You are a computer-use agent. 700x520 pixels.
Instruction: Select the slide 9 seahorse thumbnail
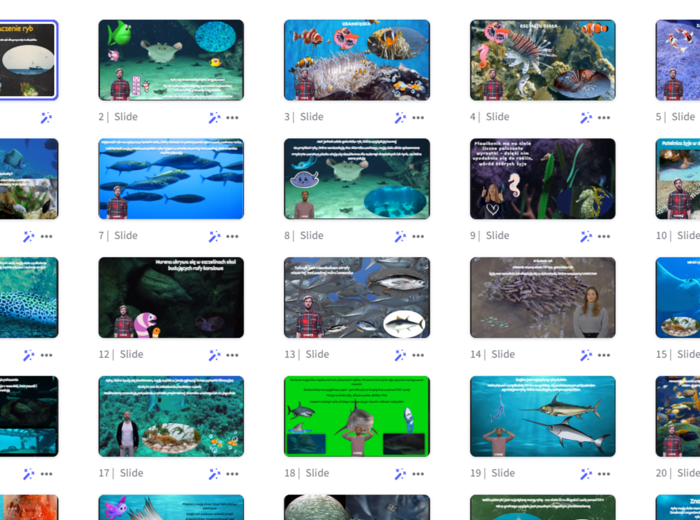(542, 179)
